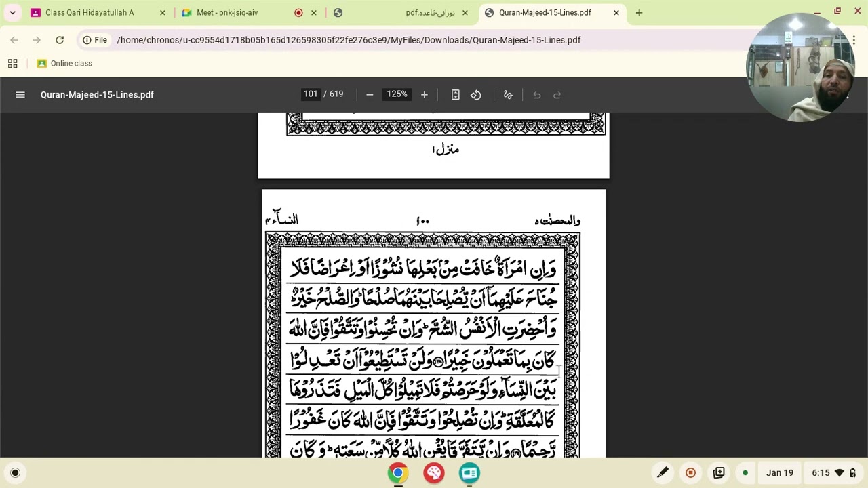Zoom out of the PDF
This screenshot has height=488, width=868.
click(370, 95)
